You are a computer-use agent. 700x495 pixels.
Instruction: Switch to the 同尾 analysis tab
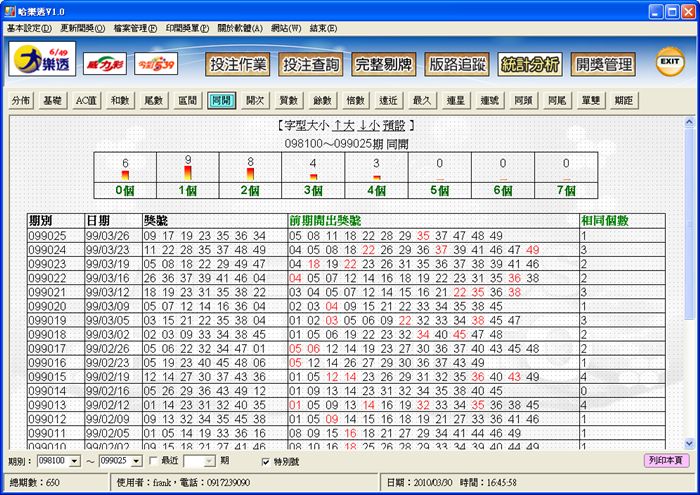[557, 100]
